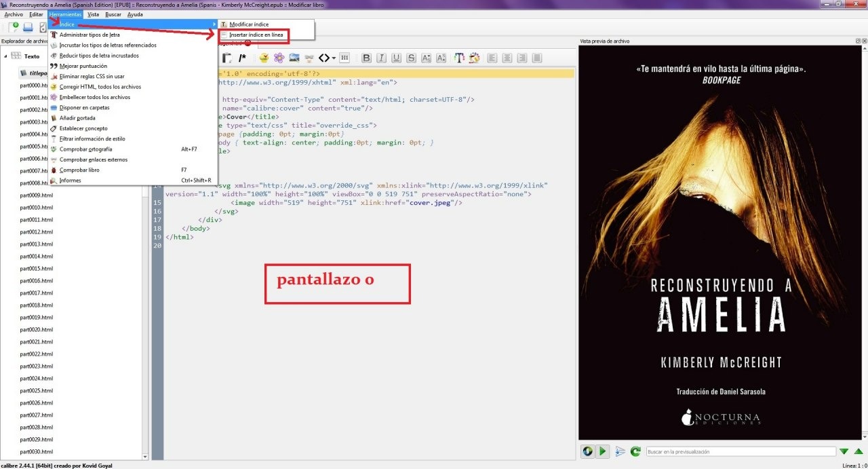This screenshot has width=868, height=469.
Task: Click the insert hyperlink icon
Action: 309,58
